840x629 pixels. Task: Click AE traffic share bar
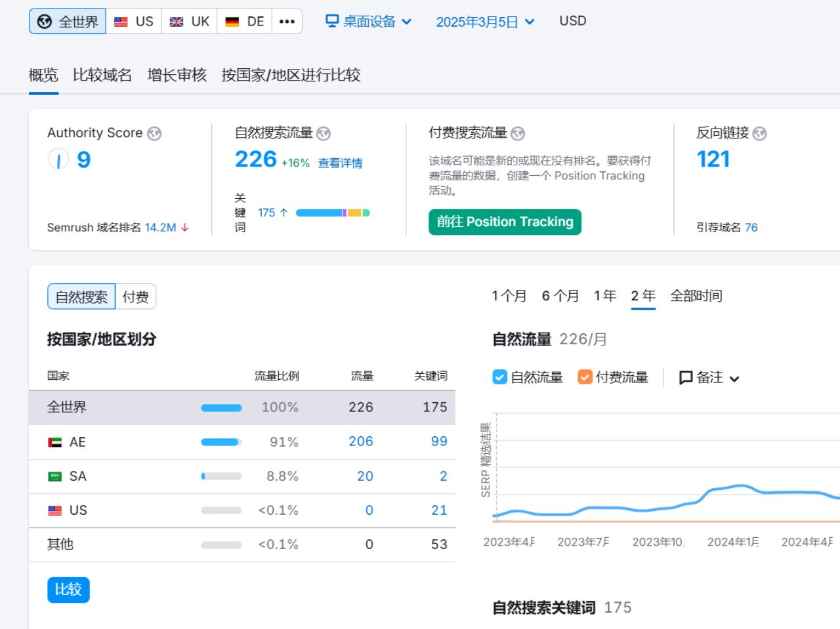click(221, 442)
